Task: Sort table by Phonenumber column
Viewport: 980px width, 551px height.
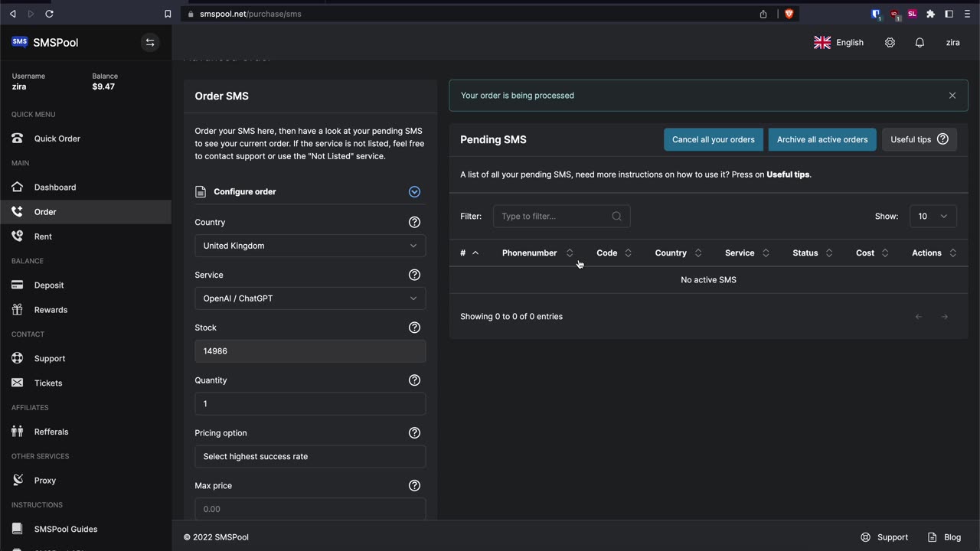Action: pos(537,253)
